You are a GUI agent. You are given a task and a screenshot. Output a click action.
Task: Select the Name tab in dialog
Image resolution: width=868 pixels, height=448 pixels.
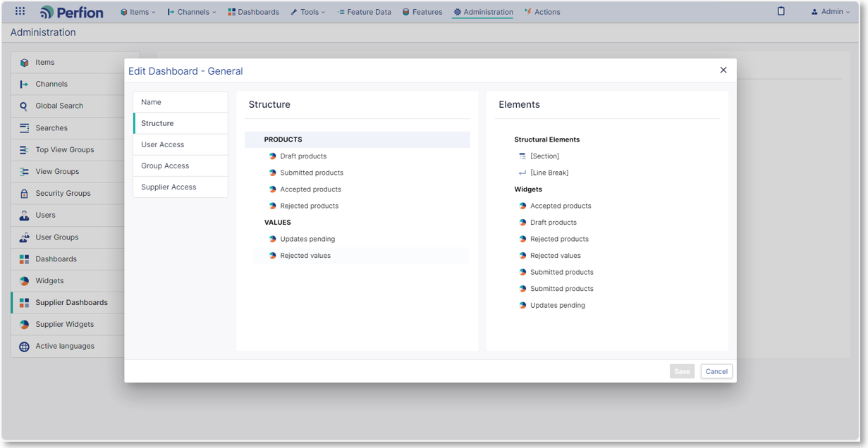pyautogui.click(x=181, y=102)
